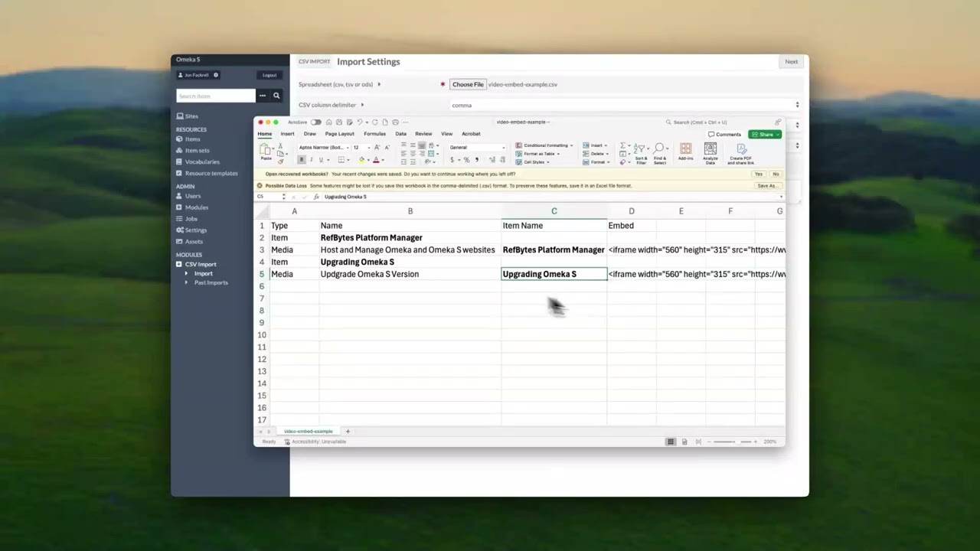Click Logout in Omeka sidebar
This screenshot has width=980, height=551.
tap(269, 75)
